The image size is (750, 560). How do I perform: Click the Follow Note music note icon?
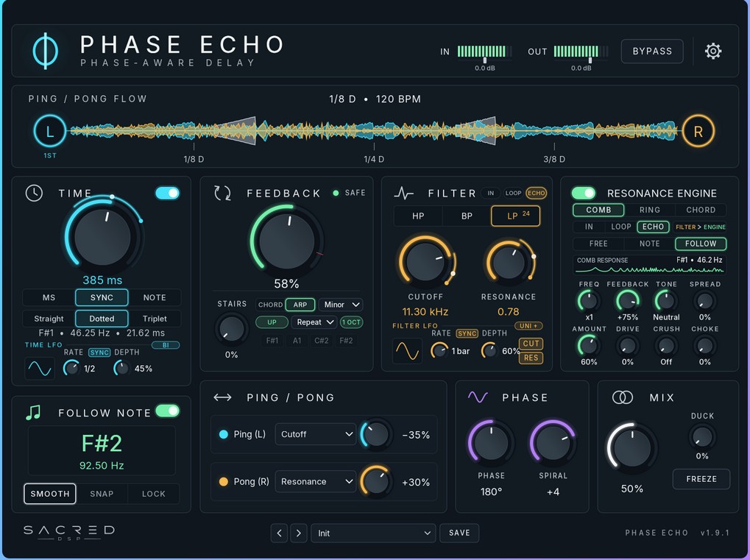(x=33, y=412)
